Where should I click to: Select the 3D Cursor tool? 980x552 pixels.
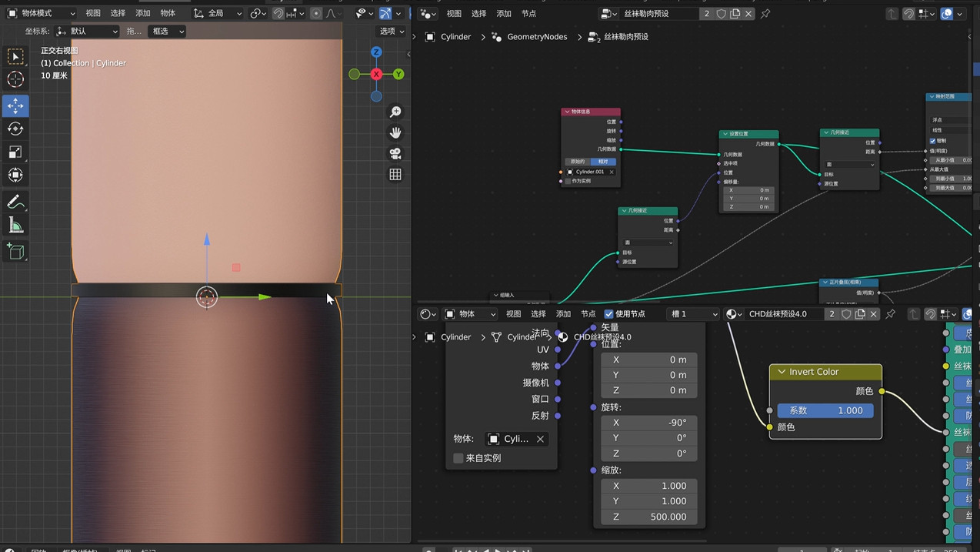[15, 79]
